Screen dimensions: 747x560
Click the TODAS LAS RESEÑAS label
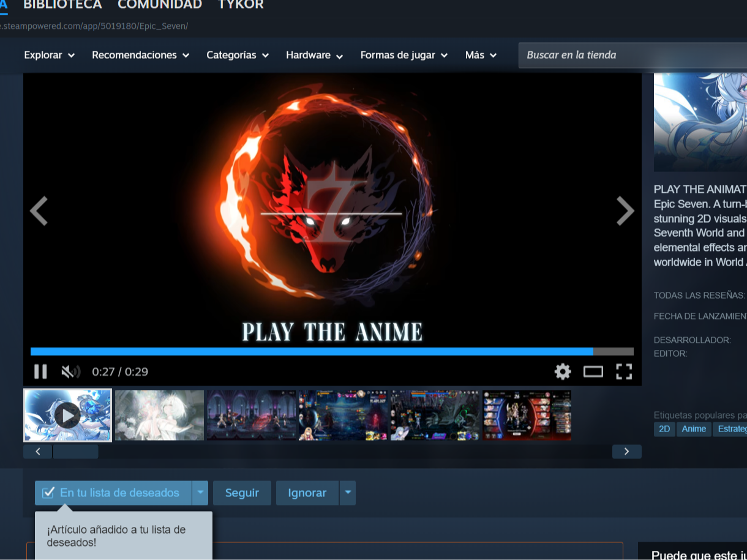(x=700, y=296)
